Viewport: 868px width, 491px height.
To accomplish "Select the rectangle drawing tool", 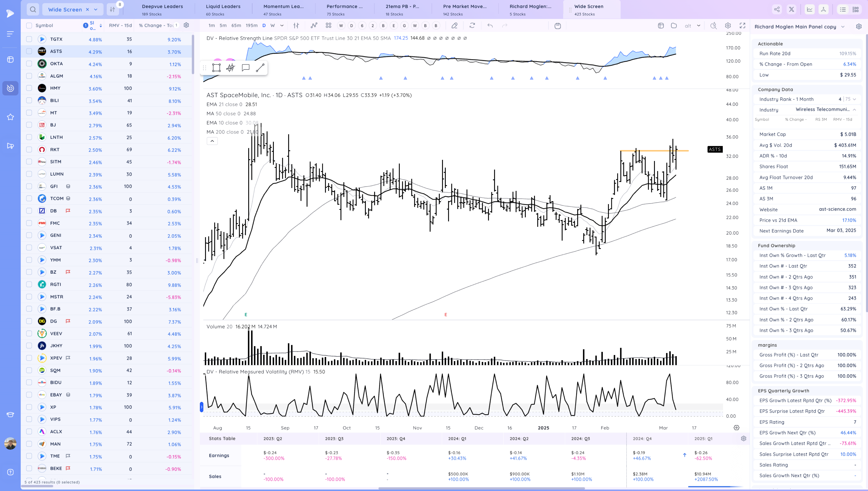I will [x=216, y=68].
